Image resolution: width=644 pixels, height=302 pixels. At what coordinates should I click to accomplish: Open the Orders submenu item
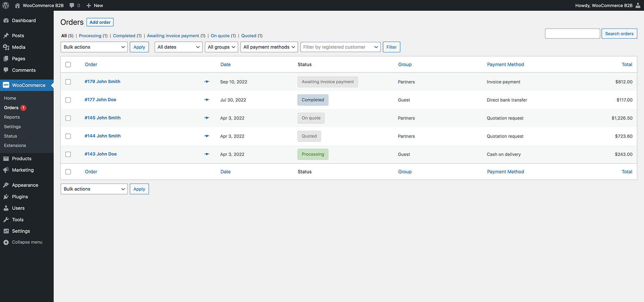click(11, 108)
